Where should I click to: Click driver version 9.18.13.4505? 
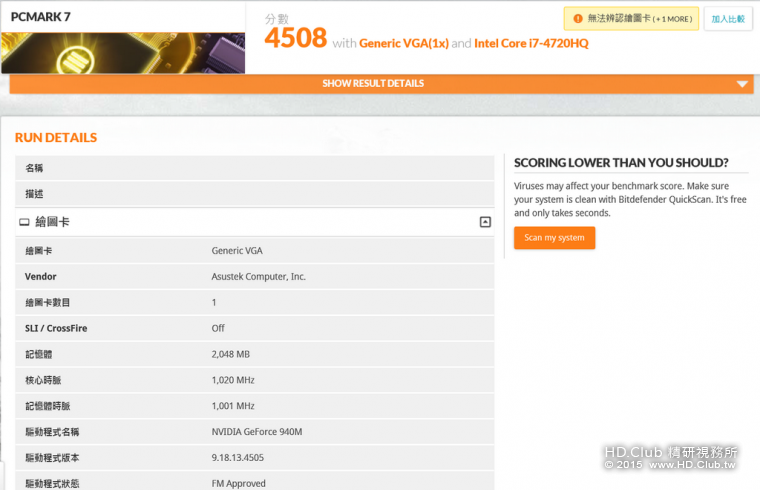point(238,458)
